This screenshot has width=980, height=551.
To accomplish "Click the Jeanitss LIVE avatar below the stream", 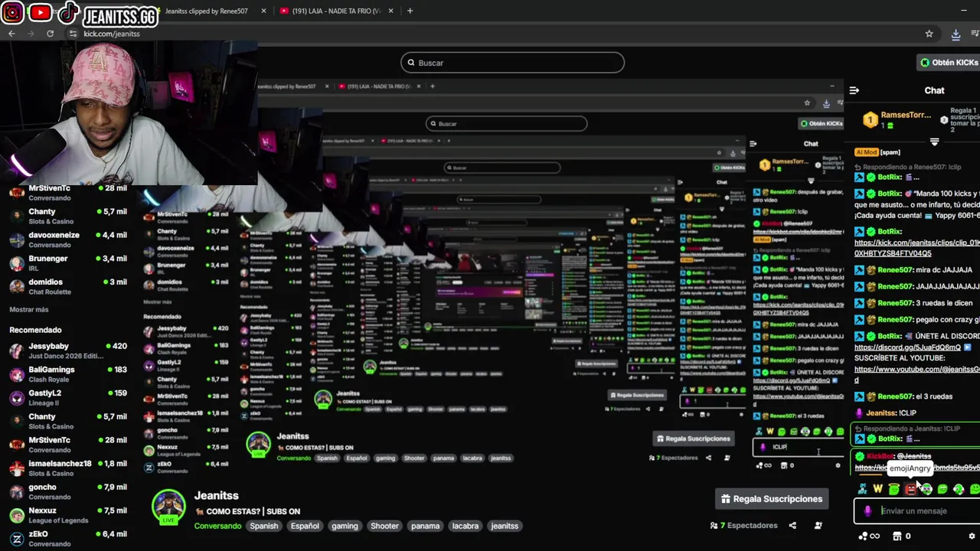I will click(168, 507).
